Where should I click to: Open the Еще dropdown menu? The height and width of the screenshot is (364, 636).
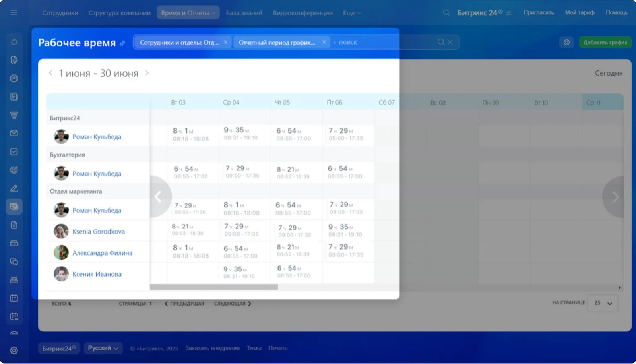352,13
